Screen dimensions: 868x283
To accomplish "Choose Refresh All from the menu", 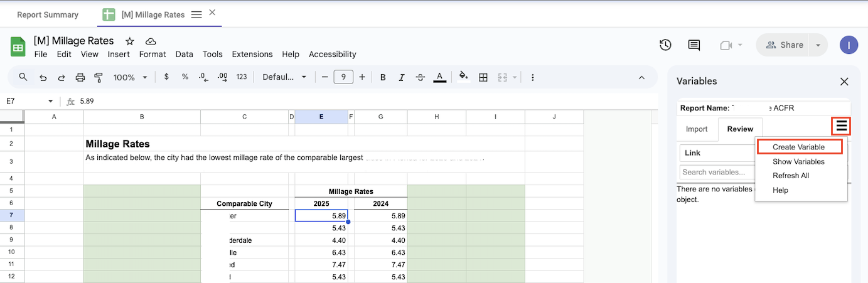I will [x=791, y=176].
